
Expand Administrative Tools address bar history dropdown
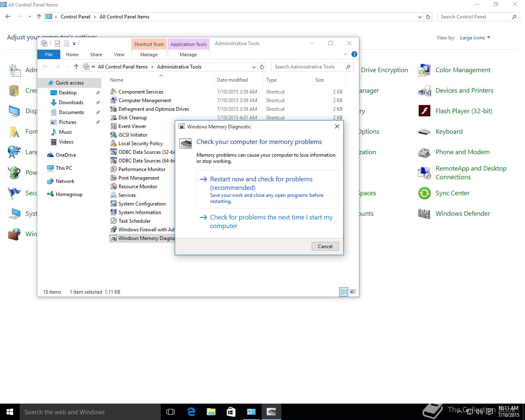pyautogui.click(x=254, y=67)
